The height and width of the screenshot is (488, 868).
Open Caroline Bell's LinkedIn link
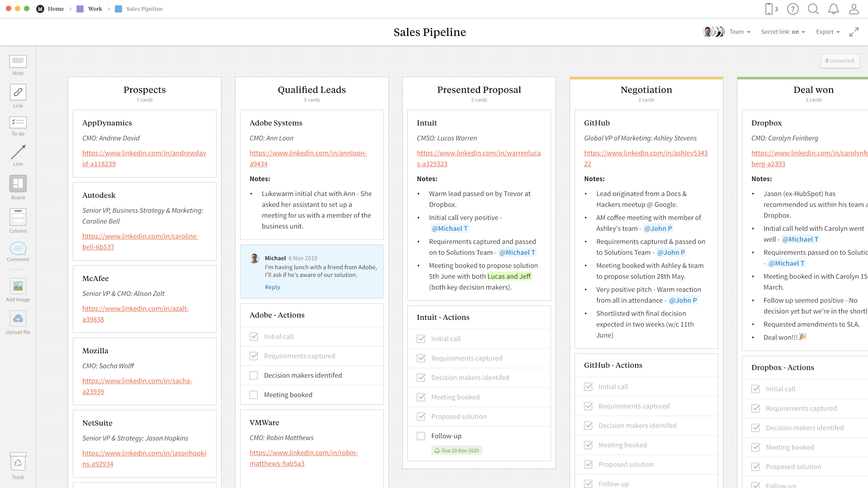pyautogui.click(x=140, y=241)
